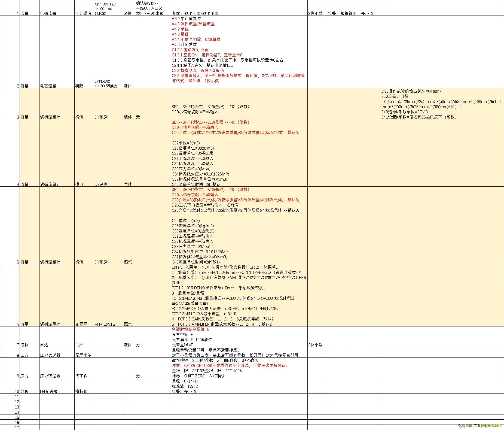Select 液体 in row 3 of 横河 DY系列
Image resolution: width=504 pixels, height=430 pixels.
(x=129, y=104)
